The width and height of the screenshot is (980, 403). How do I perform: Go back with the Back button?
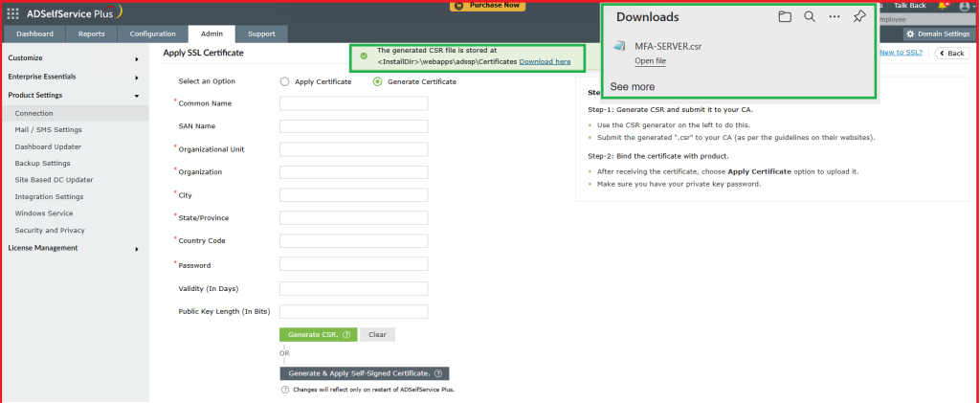951,53
